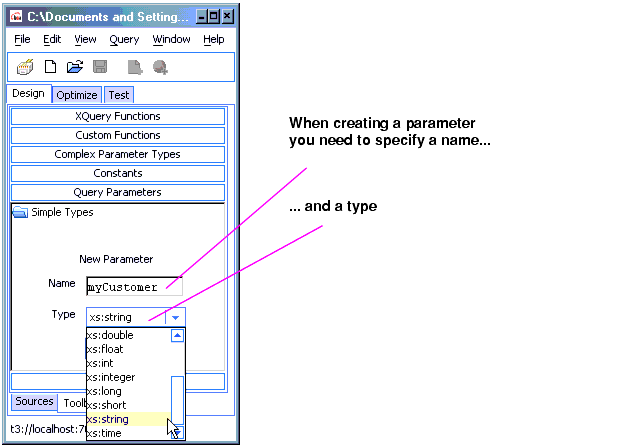Expand the Custom Functions section

pyautogui.click(x=118, y=135)
